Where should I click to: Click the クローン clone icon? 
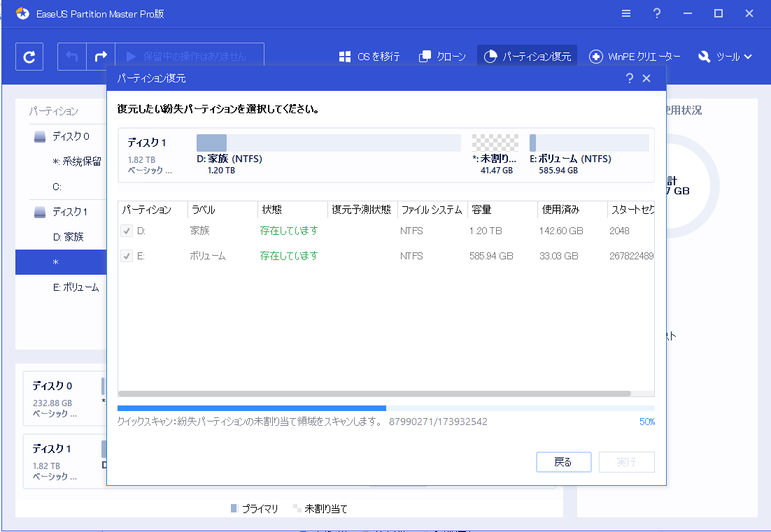pos(425,57)
